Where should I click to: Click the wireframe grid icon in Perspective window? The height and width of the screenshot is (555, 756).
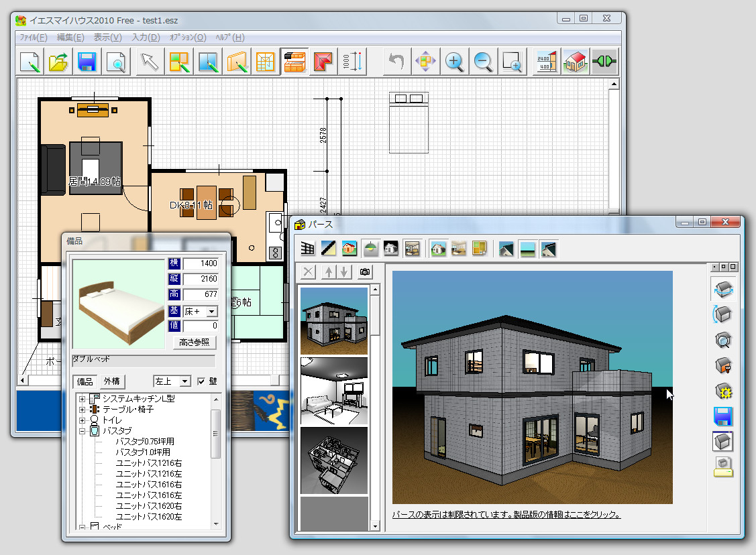(x=308, y=249)
